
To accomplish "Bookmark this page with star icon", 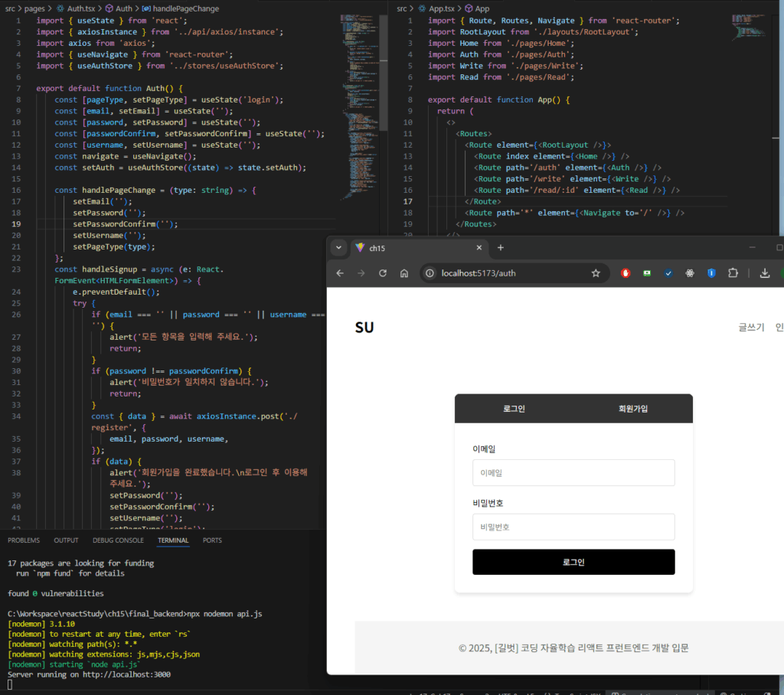I will coord(596,273).
